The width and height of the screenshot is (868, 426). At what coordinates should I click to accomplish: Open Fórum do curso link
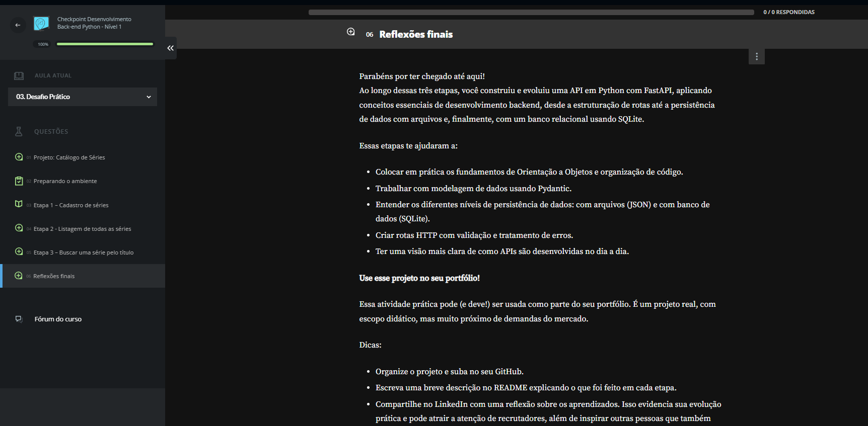[x=58, y=319]
